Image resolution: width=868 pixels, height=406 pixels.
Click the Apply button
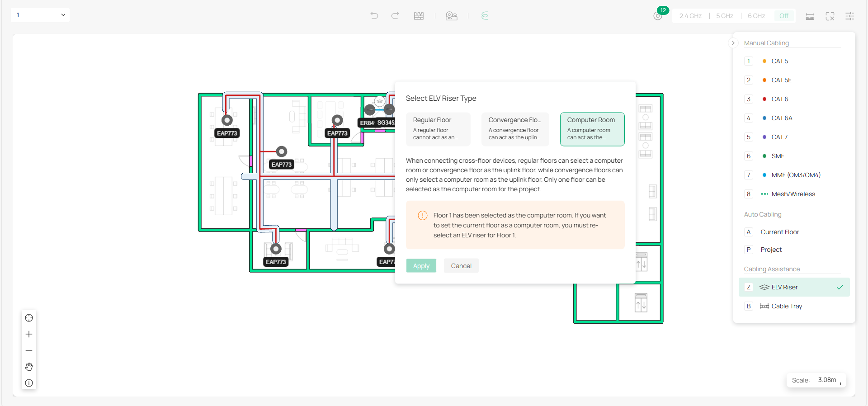click(x=421, y=266)
